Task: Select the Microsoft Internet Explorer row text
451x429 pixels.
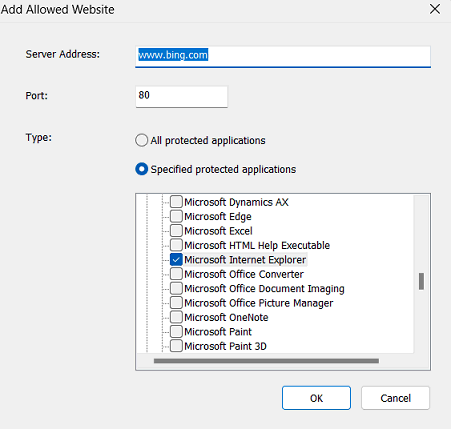Action: (245, 260)
